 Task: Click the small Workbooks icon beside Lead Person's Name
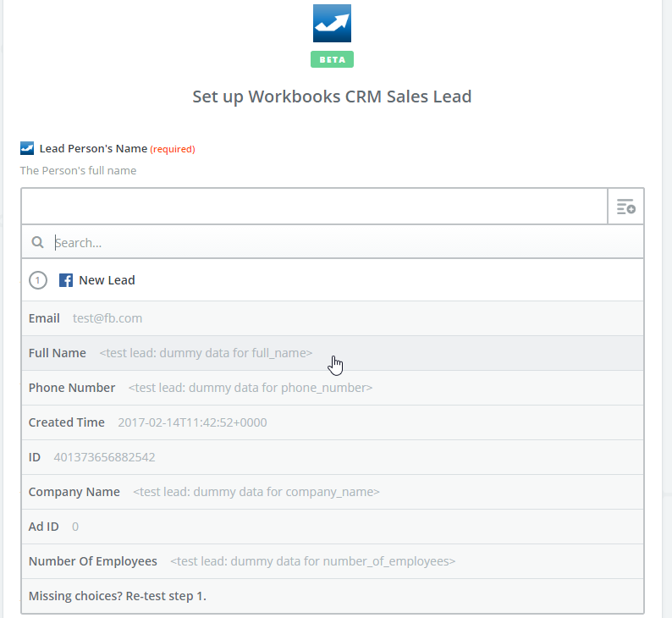pyautogui.click(x=27, y=148)
